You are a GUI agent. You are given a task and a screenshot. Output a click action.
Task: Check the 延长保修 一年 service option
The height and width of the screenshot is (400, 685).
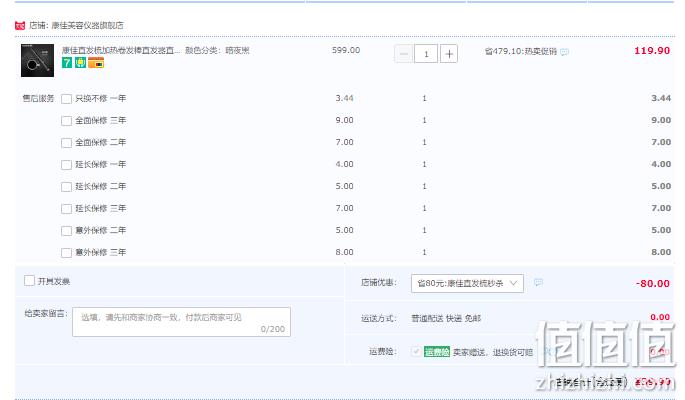tap(66, 165)
